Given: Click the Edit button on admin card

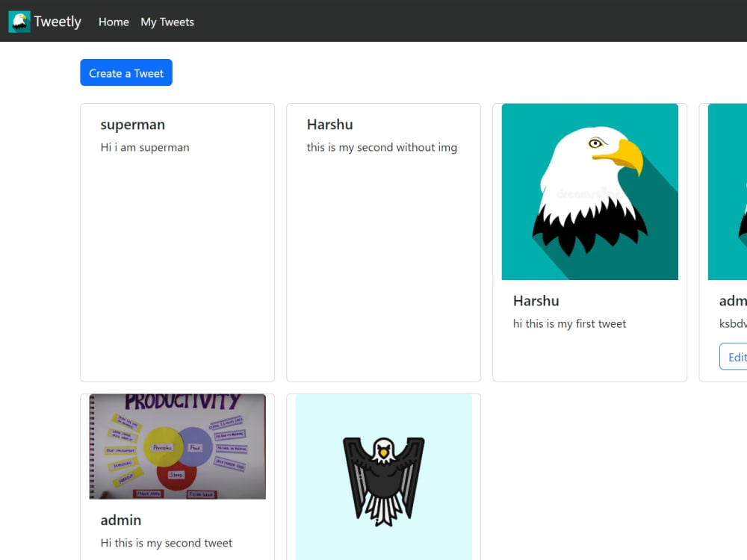Looking at the screenshot, I should click(734, 357).
